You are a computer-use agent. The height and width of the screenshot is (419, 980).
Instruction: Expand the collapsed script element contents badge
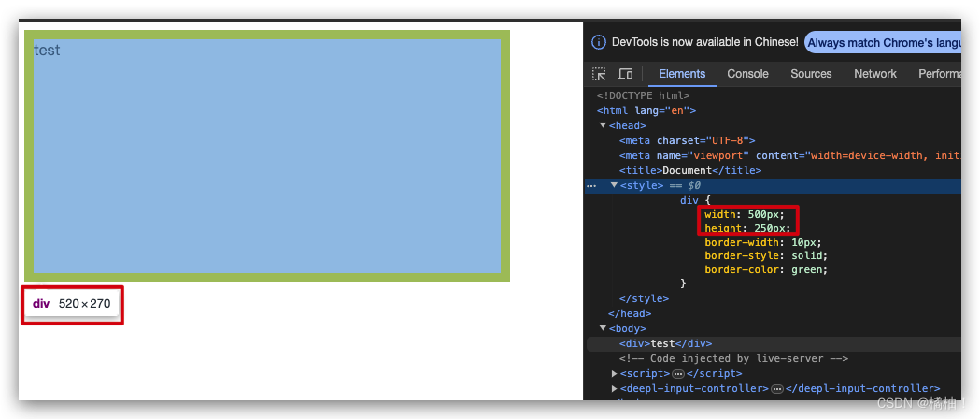tap(678, 373)
